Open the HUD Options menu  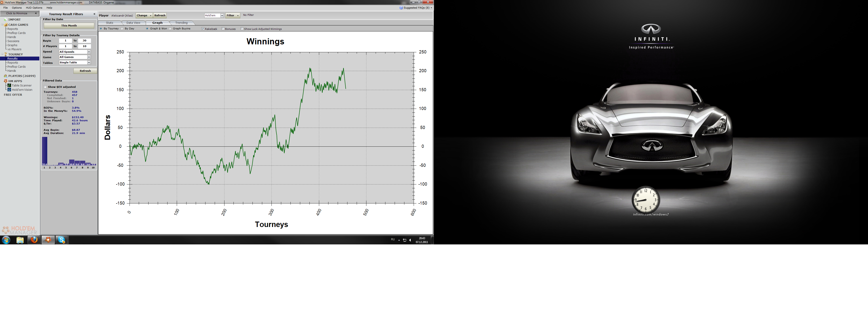pos(34,8)
